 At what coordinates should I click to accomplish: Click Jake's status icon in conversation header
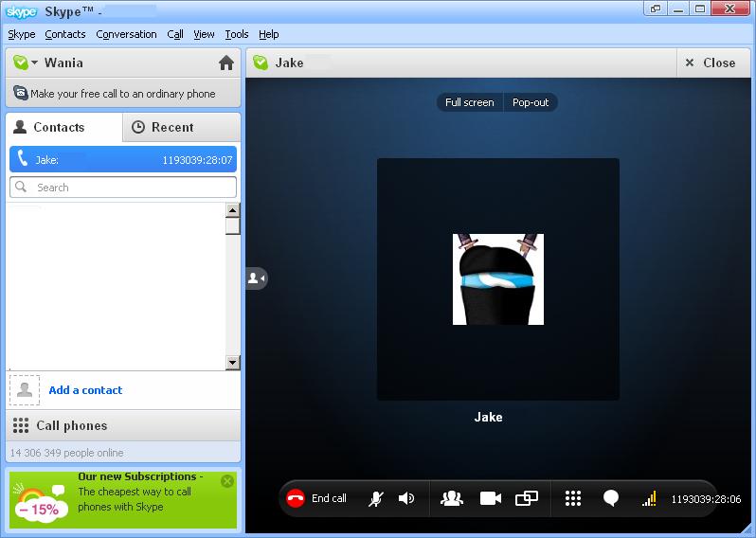(x=261, y=63)
